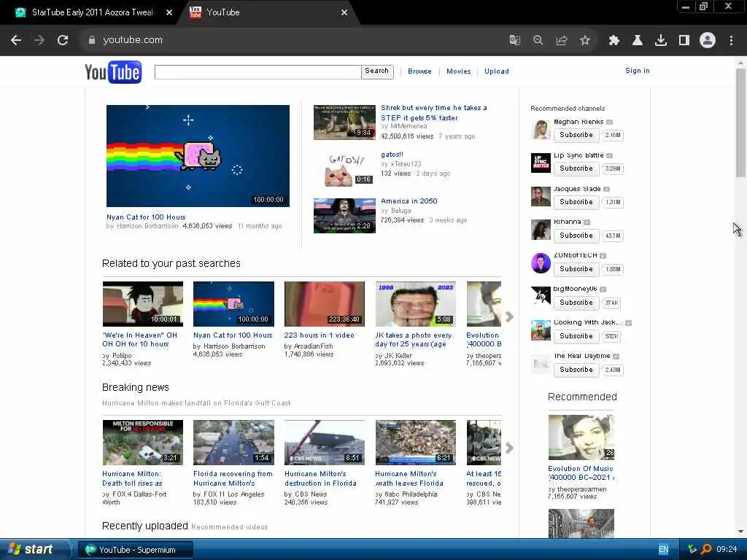This screenshot has width=747, height=560.
Task: Switch to the YouTube browser tab
Action: coord(267,12)
